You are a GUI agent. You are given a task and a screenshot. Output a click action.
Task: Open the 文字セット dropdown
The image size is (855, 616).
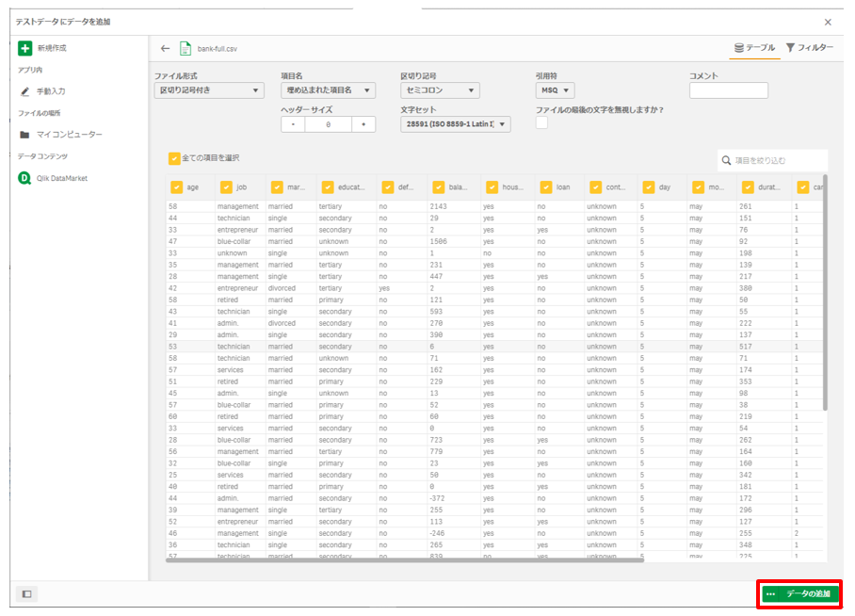456,124
